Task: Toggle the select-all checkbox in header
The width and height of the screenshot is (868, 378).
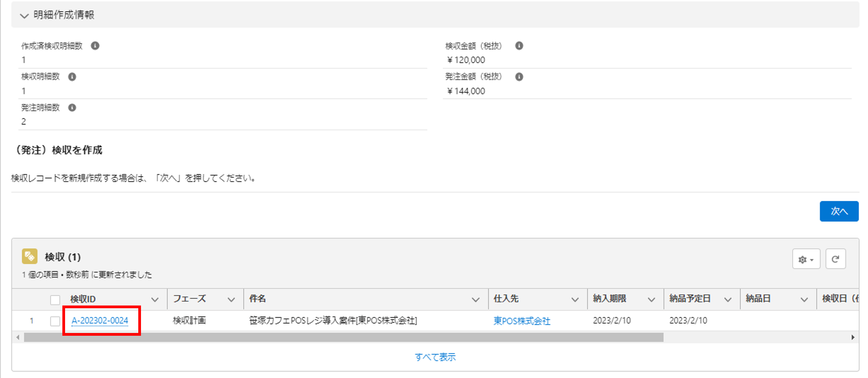Action: [x=55, y=300]
